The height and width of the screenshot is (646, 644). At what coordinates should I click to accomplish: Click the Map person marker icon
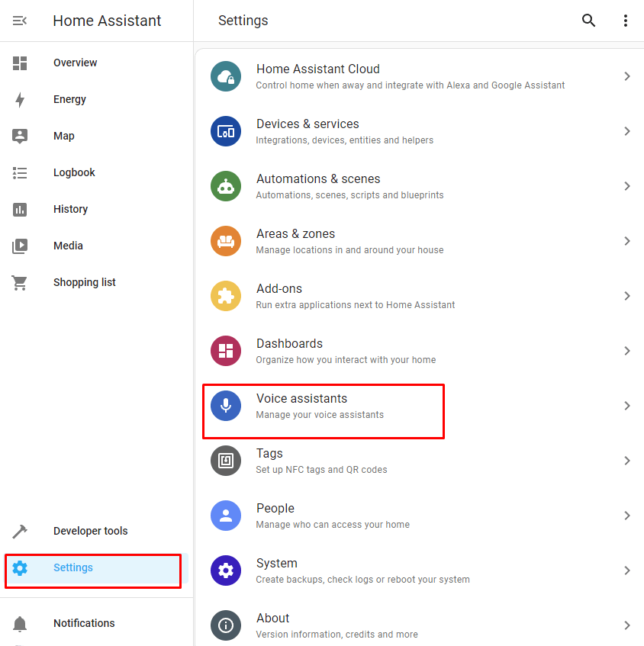[20, 136]
